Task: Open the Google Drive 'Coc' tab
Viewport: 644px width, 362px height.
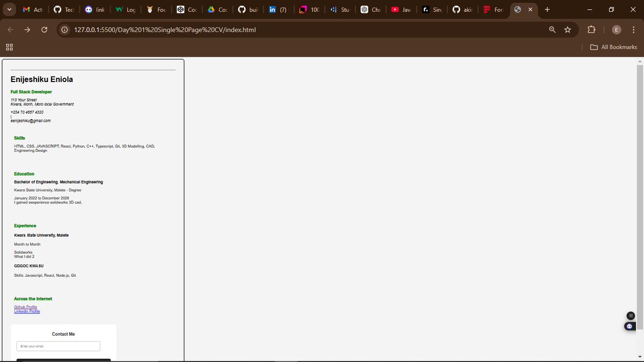Action: 217,10
